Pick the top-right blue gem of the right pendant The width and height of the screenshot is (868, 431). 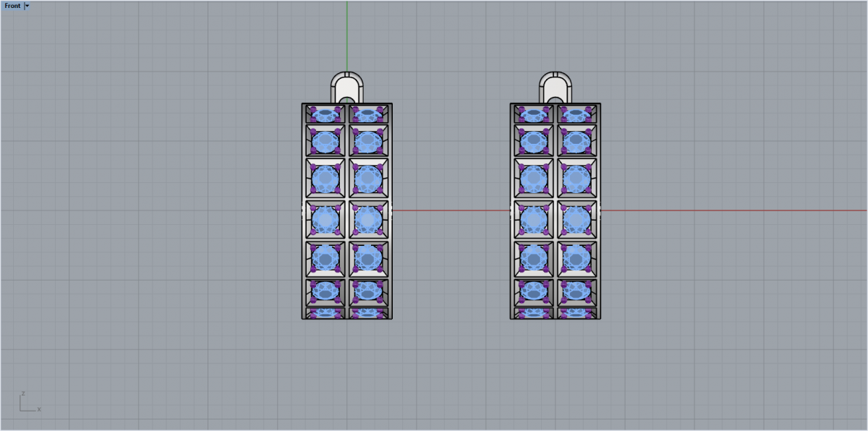tap(576, 115)
